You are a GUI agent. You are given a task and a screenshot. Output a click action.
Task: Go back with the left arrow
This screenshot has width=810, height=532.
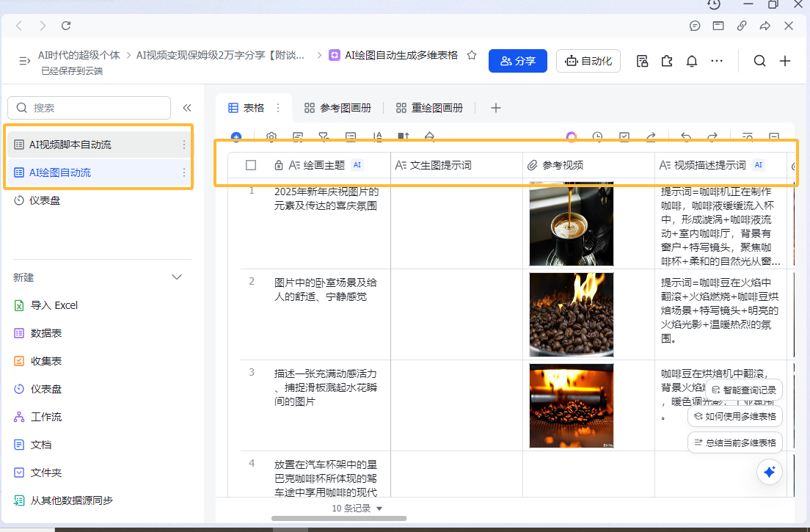pos(19,25)
